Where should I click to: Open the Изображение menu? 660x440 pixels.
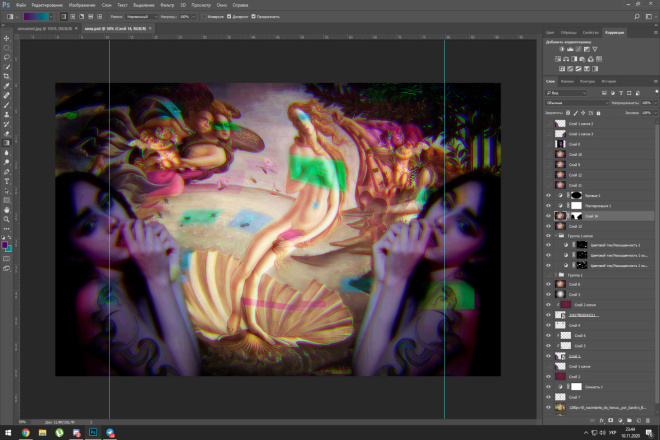82,5
